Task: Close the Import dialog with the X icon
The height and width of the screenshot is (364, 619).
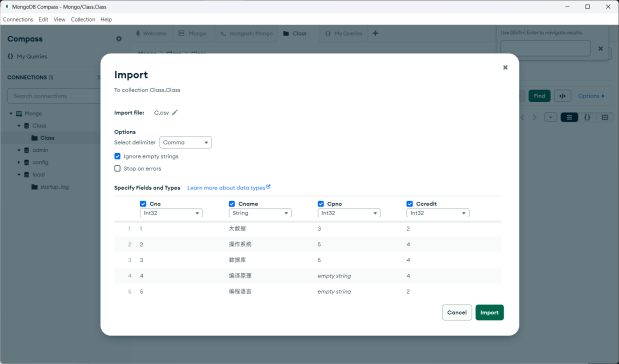Action: (505, 68)
